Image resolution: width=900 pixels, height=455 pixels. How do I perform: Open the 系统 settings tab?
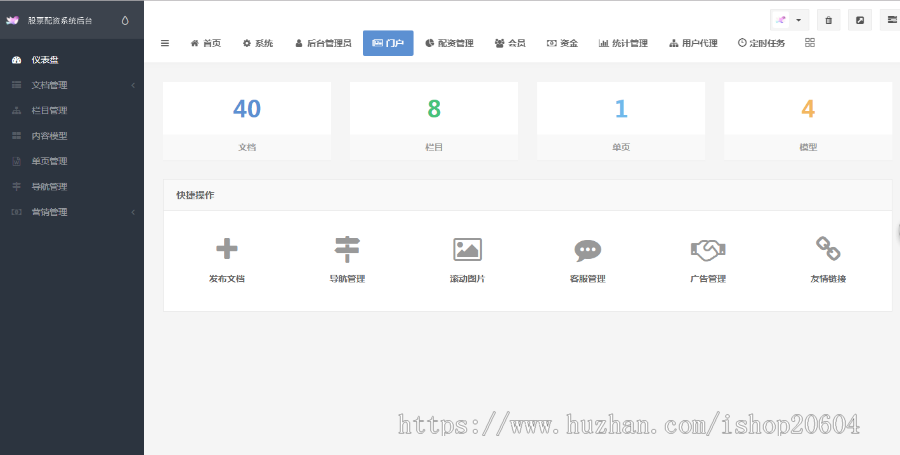[x=258, y=43]
